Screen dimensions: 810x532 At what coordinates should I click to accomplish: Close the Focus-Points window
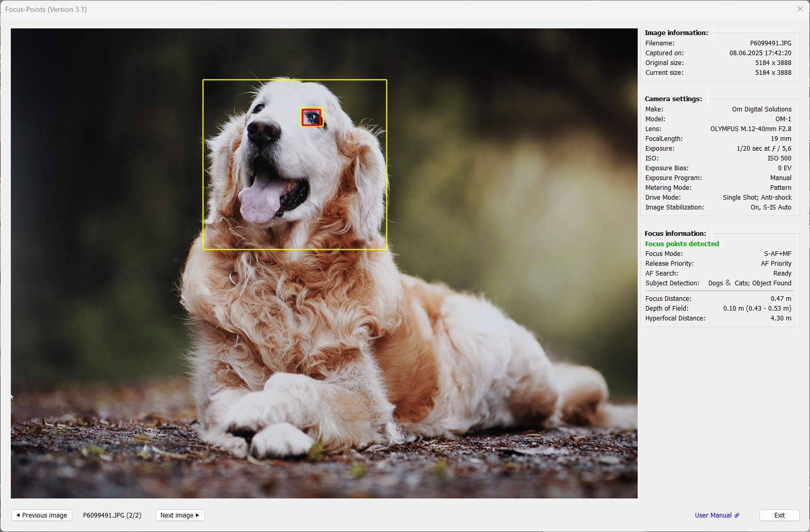[800, 9]
